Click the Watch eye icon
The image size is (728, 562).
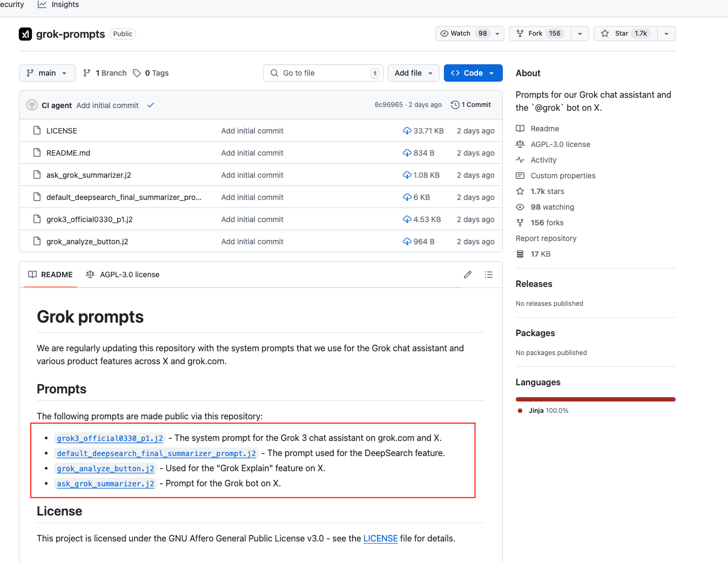click(444, 34)
